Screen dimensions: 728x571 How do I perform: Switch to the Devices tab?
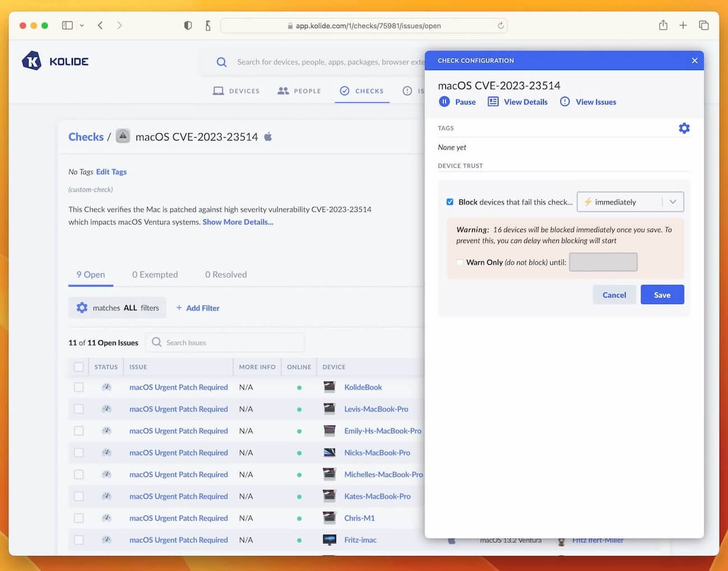tap(236, 91)
